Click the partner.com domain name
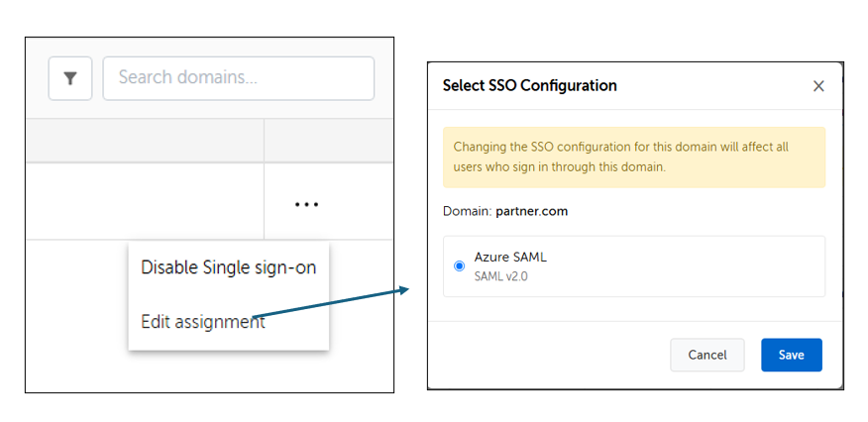 (531, 211)
